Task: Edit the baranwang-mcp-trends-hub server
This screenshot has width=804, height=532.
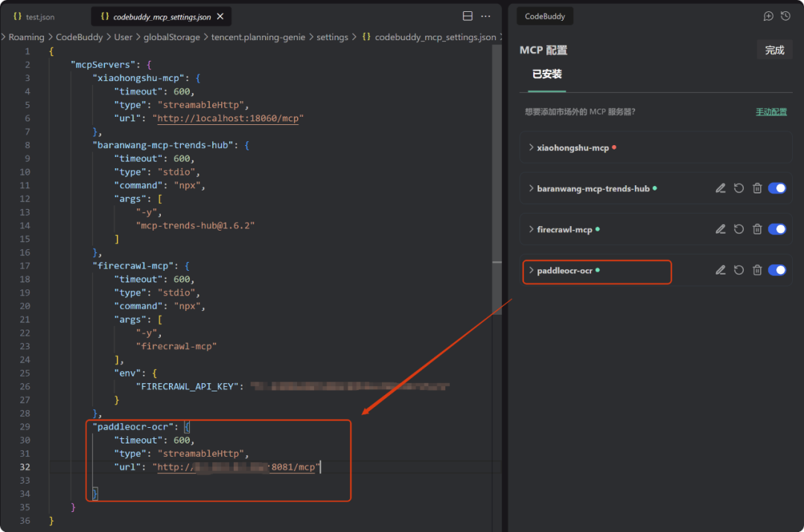Action: 721,188
